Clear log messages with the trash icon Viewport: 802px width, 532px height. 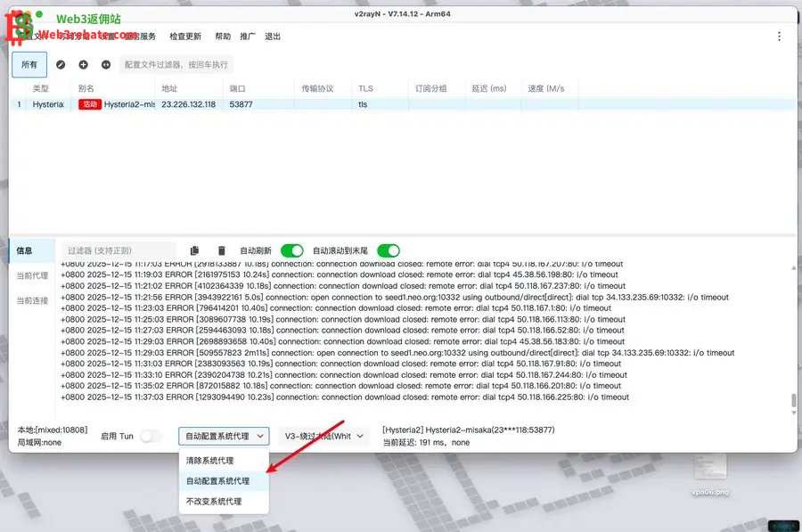coord(222,251)
